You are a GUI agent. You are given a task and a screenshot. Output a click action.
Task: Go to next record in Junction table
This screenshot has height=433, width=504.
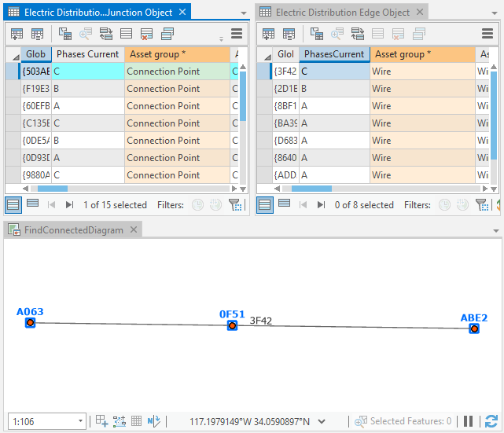(x=70, y=205)
